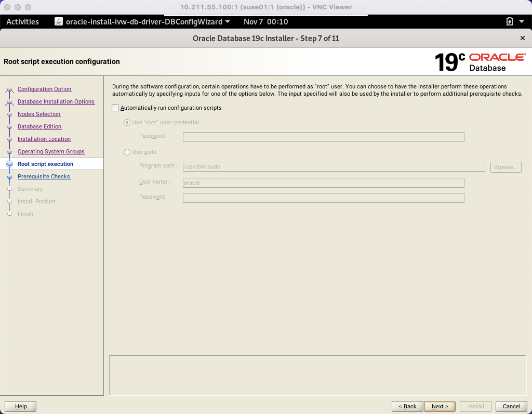This screenshot has height=414, width=532.
Task: Click the Oracle 19c Database logo
Action: (481, 62)
